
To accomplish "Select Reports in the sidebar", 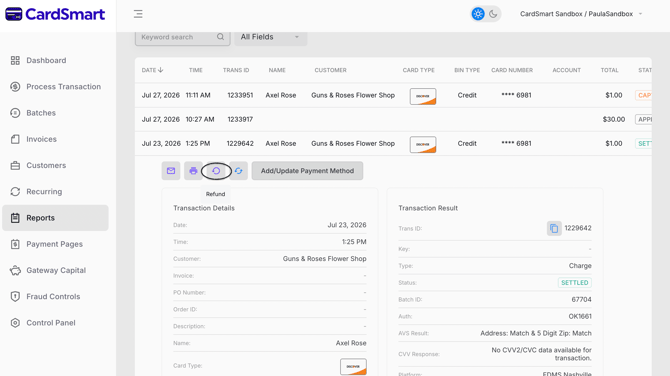I will (55, 218).
